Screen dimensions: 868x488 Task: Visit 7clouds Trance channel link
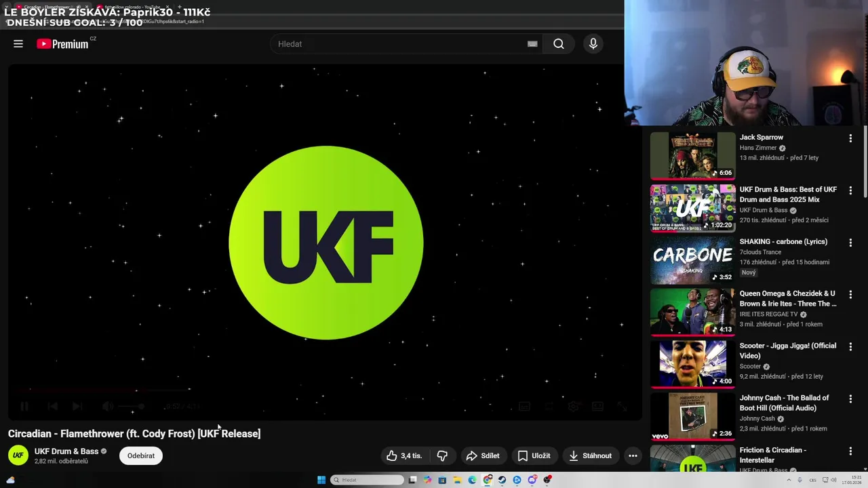pyautogui.click(x=760, y=252)
